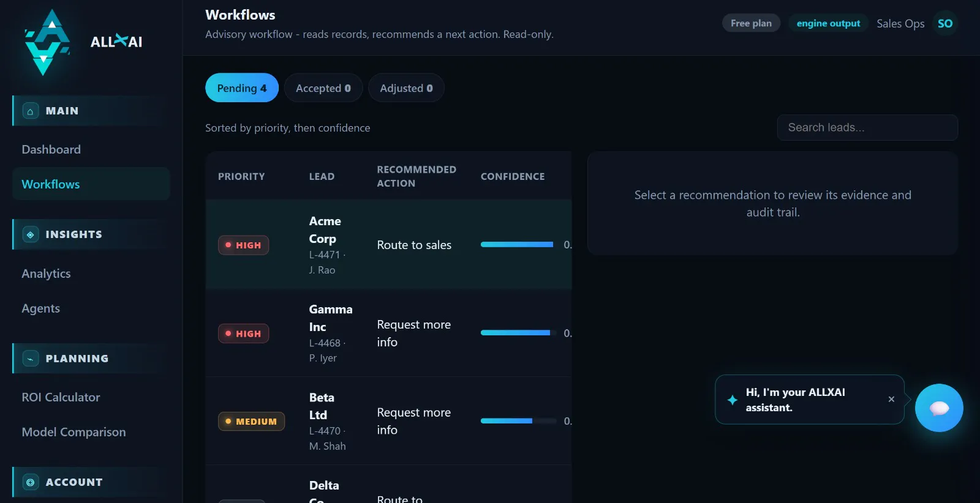The image size is (980, 503).
Task: Select the Pending 4 tab
Action: (x=242, y=88)
